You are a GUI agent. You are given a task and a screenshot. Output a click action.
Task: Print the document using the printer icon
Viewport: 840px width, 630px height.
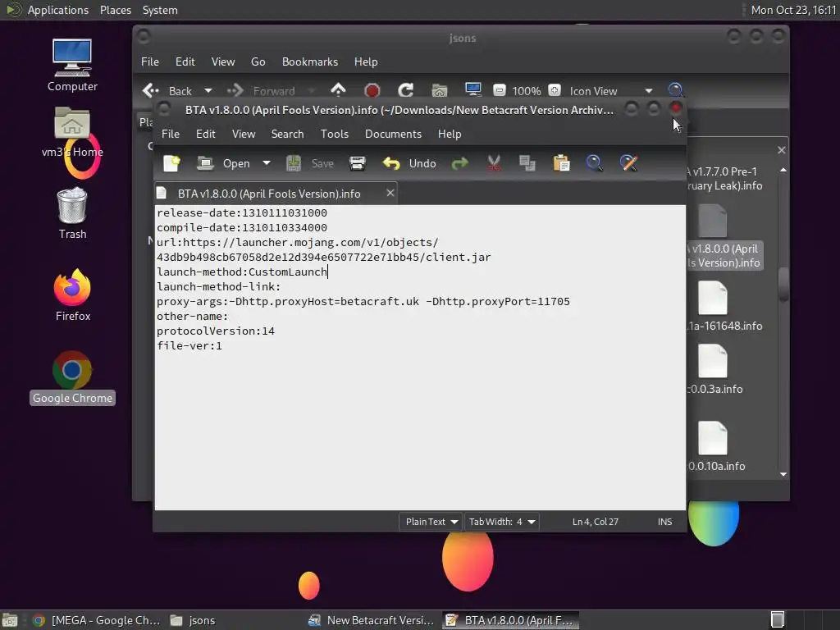(358, 163)
